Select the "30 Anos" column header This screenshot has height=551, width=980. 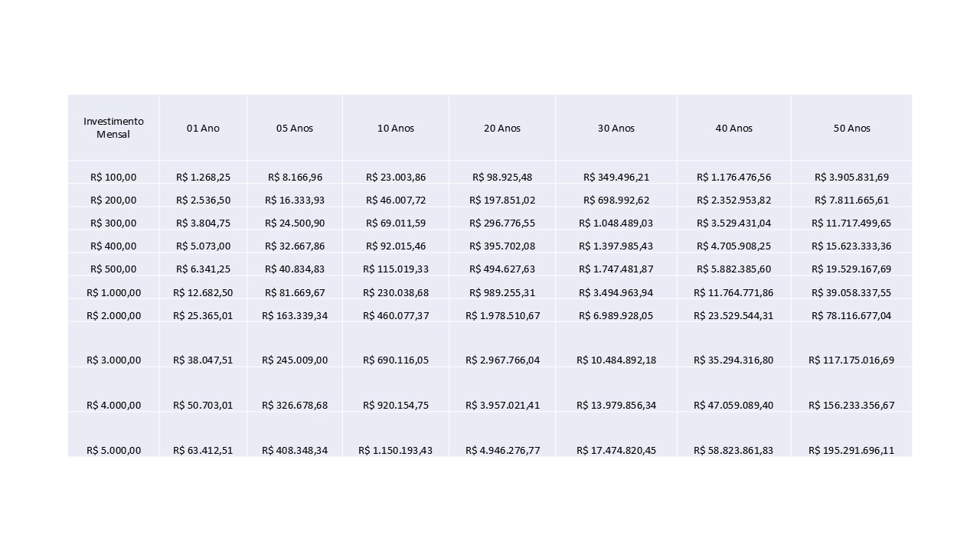(x=616, y=129)
